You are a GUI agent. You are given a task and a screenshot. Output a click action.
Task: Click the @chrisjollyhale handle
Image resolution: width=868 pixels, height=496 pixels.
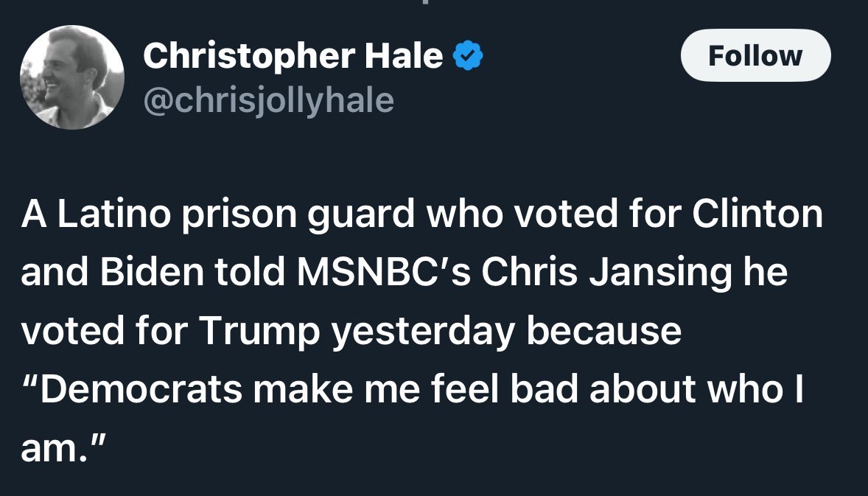(x=268, y=100)
